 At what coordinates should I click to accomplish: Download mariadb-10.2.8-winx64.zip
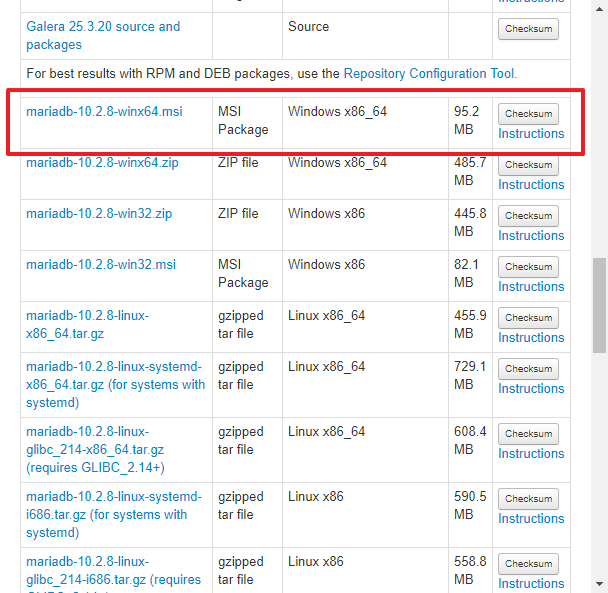coord(102,162)
